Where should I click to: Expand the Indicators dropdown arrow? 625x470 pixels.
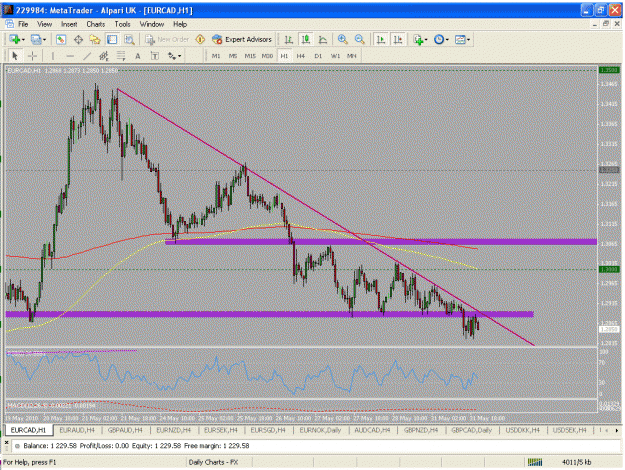[x=426, y=40]
